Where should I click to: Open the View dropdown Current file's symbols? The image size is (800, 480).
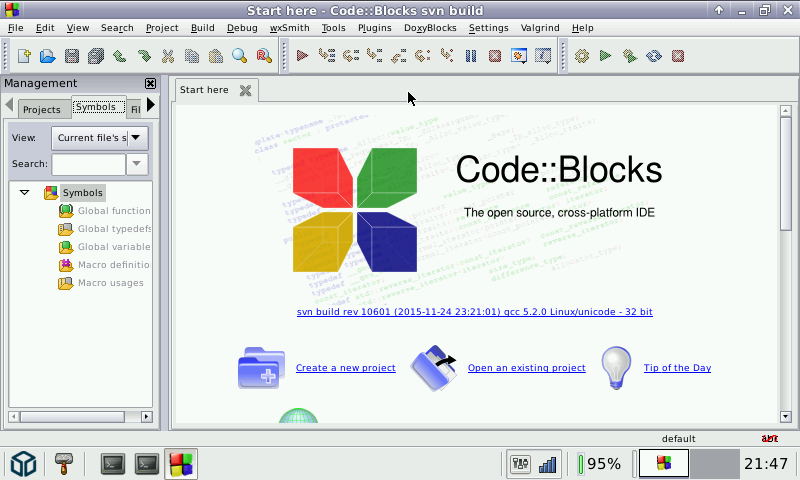(100, 138)
